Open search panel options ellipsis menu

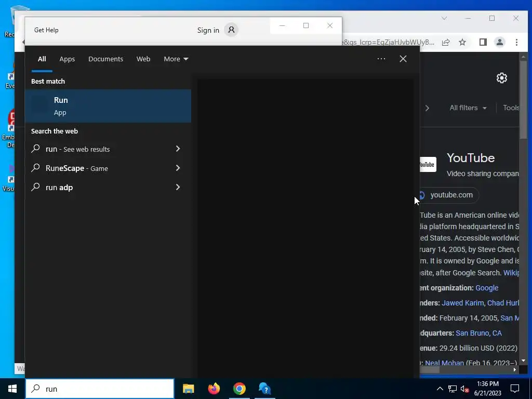click(381, 59)
